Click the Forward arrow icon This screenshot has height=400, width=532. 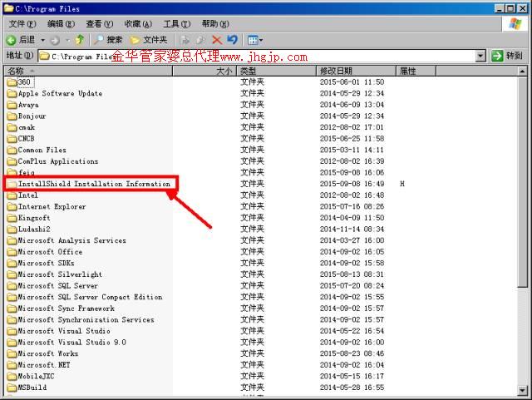pyautogui.click(x=55, y=41)
